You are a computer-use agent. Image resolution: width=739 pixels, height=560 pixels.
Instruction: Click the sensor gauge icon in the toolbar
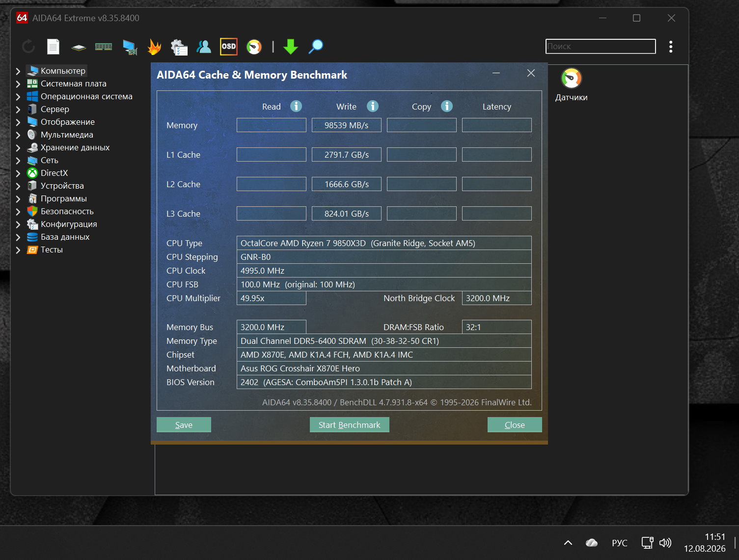coord(254,47)
